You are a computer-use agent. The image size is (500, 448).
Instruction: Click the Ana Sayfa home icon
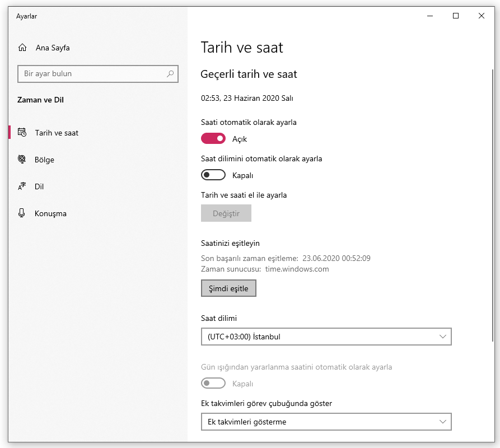coord(22,48)
